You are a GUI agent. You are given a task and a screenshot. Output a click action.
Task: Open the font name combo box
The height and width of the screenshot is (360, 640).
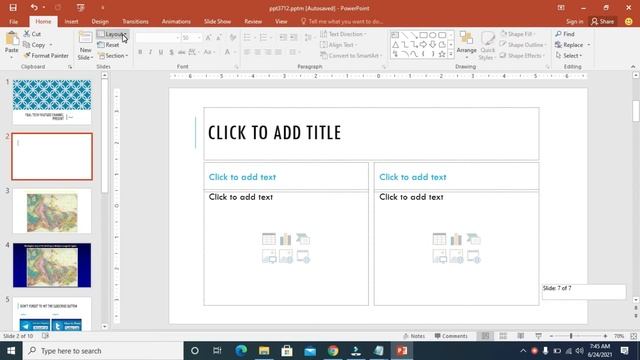tap(158, 38)
